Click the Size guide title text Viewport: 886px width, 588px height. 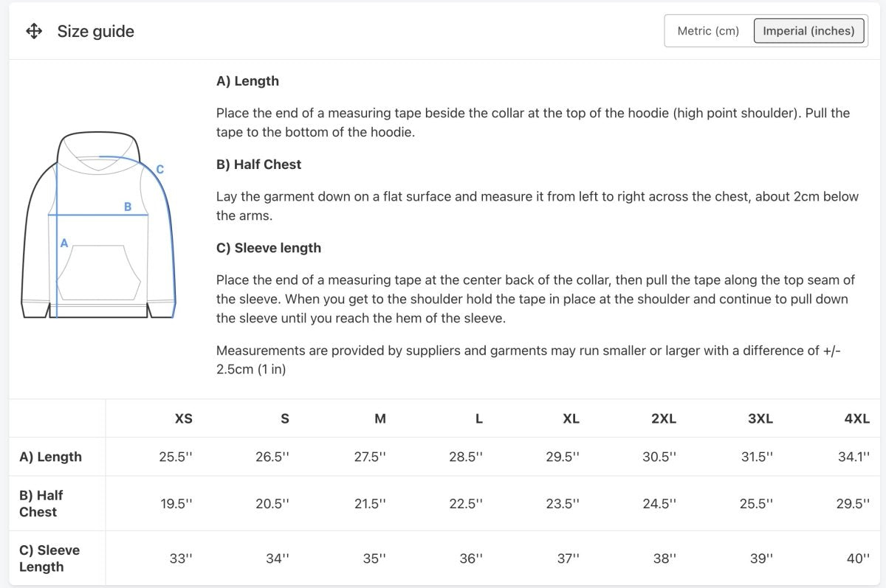[96, 31]
